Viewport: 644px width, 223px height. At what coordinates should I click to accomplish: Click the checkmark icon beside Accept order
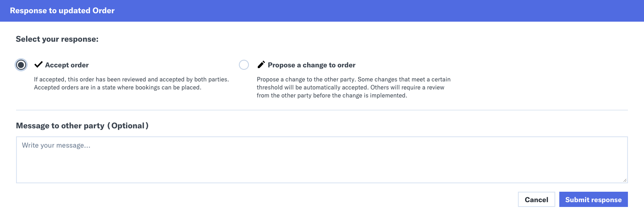click(x=39, y=65)
